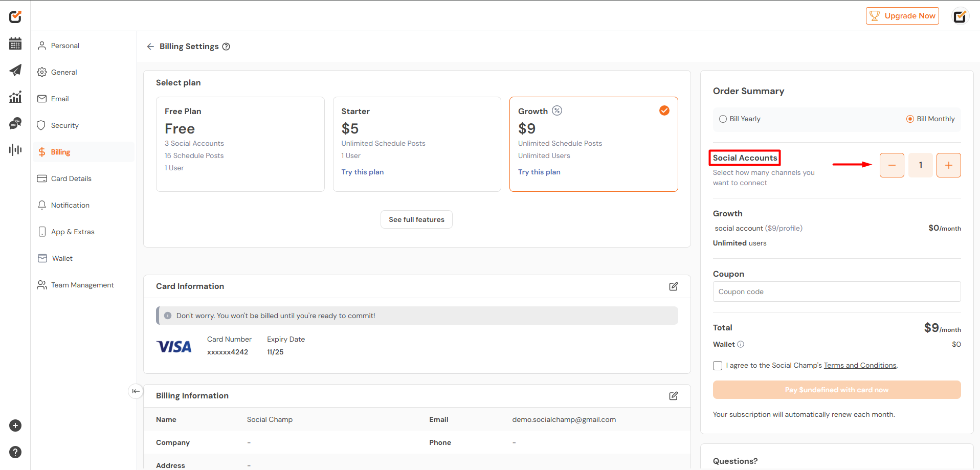Click card number xxxxxx4242

click(x=228, y=352)
